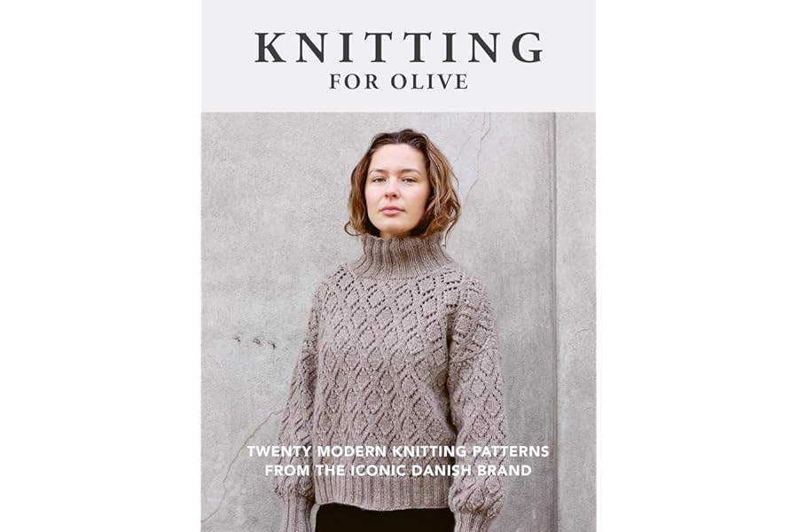Viewport: 798px width, 532px height.
Task: Click the large KNITTING title text
Action: pos(398,47)
